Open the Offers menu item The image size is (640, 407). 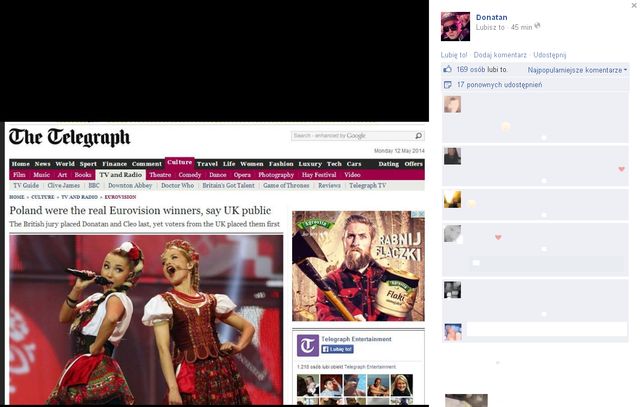pos(413,164)
